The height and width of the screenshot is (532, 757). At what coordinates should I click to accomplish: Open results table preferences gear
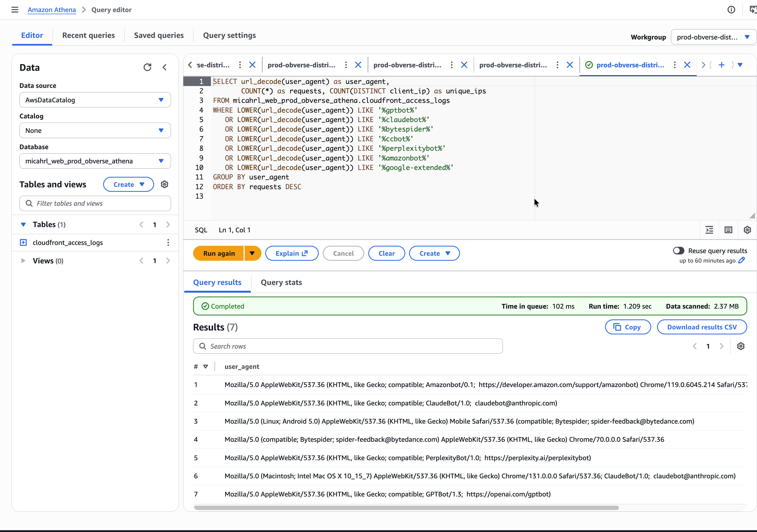pyautogui.click(x=740, y=346)
